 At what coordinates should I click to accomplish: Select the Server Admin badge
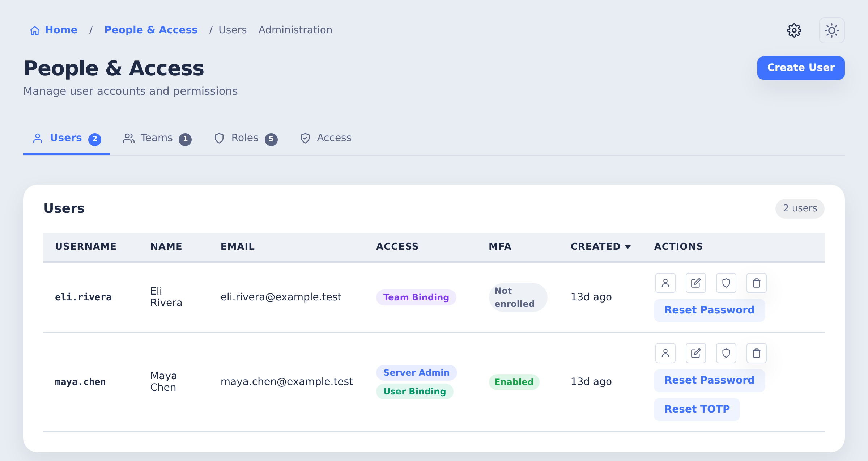(416, 373)
